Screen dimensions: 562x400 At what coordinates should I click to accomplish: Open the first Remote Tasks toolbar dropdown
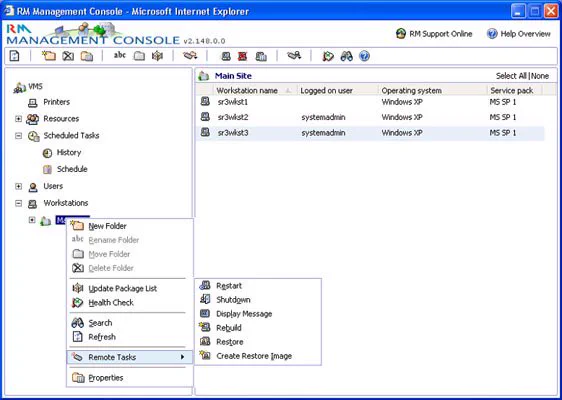pyautogui.click(x=190, y=56)
